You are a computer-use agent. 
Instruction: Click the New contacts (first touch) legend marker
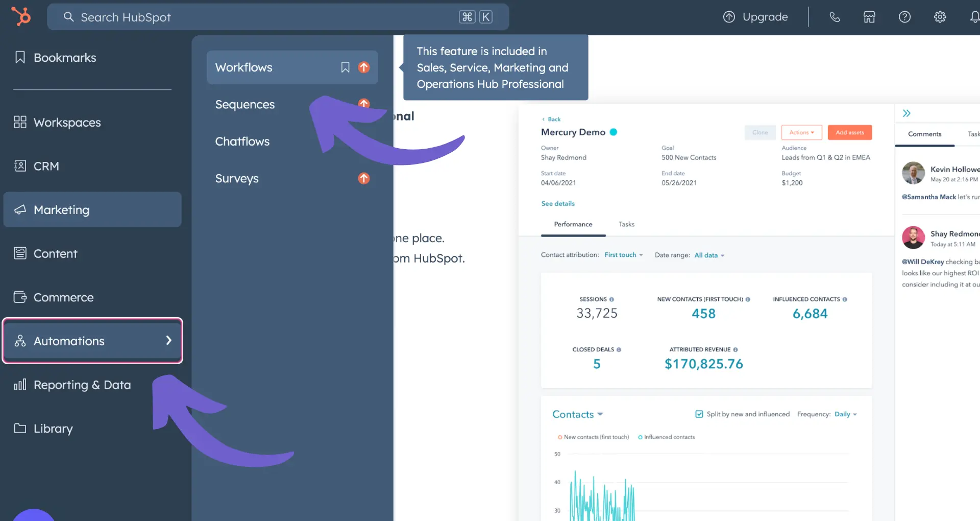[560, 437]
